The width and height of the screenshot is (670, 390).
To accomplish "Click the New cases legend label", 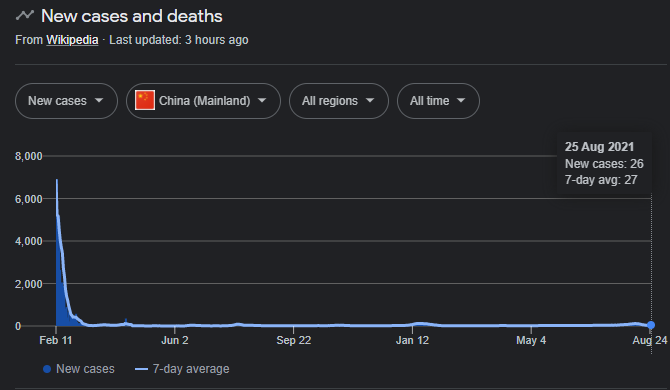I will pos(85,369).
